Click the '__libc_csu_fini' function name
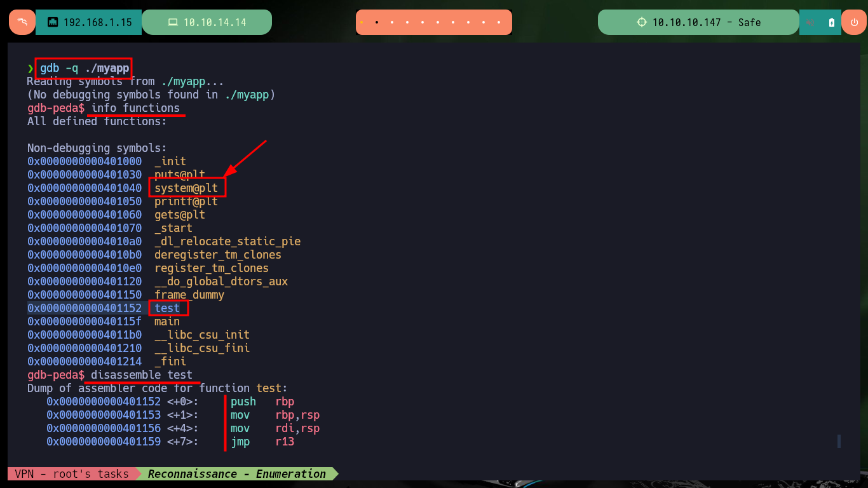This screenshot has height=488, width=868. 202,348
